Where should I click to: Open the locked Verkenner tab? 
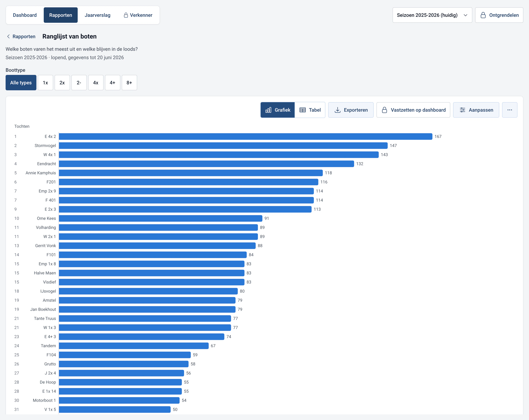pos(138,15)
